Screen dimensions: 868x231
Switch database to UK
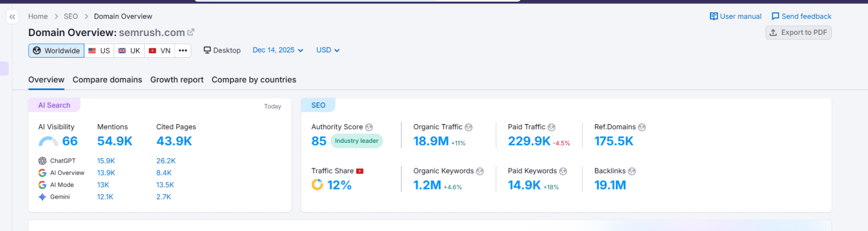(x=129, y=50)
